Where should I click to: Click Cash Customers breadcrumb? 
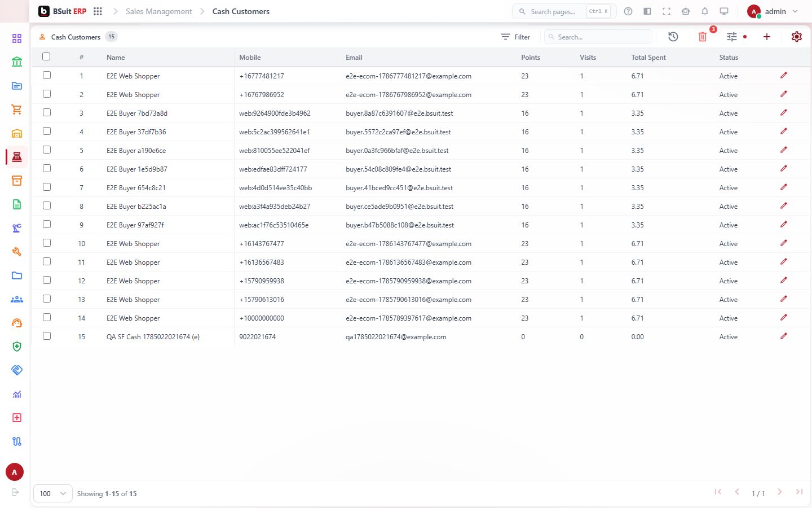coord(241,11)
